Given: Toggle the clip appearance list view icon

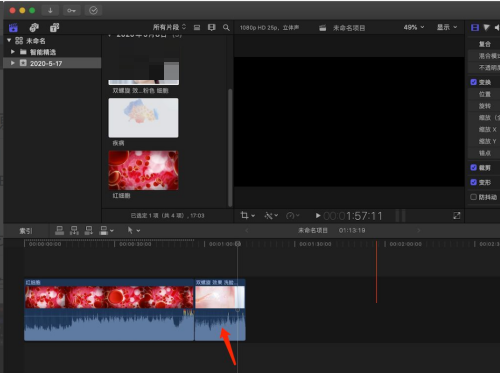Looking at the screenshot, I should pyautogui.click(x=197, y=27).
